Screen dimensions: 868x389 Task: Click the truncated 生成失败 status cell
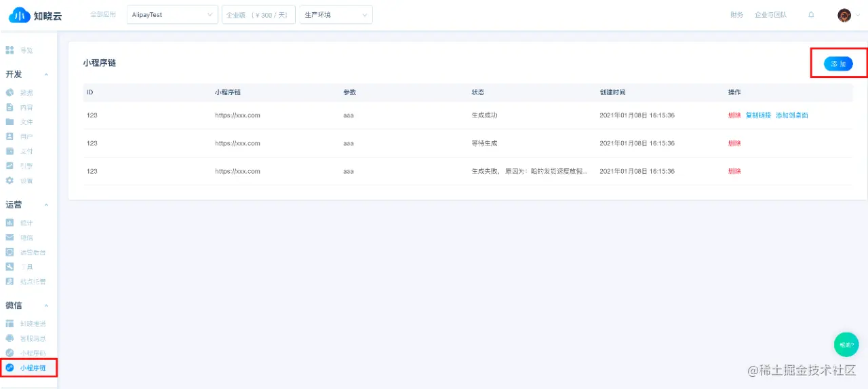click(x=530, y=171)
